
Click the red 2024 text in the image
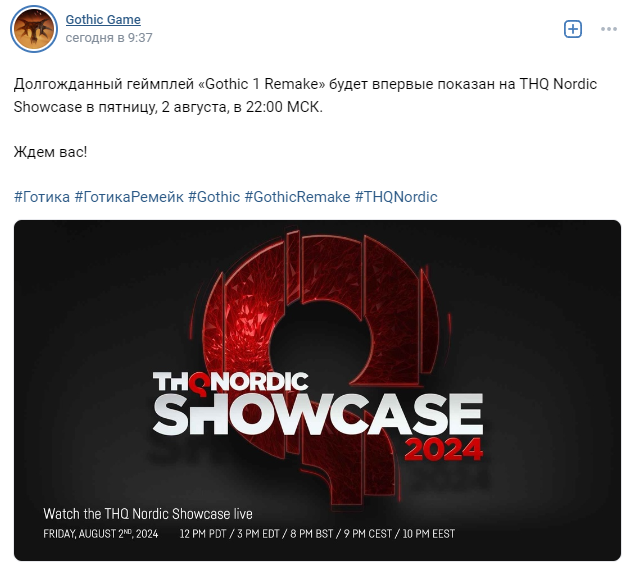444,449
